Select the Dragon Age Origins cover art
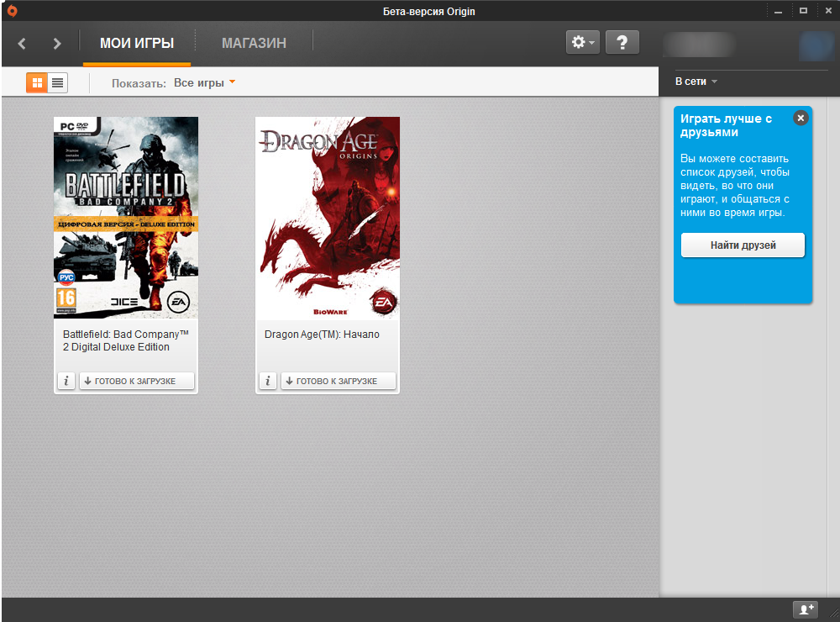The height and width of the screenshot is (622, 840). tap(328, 218)
